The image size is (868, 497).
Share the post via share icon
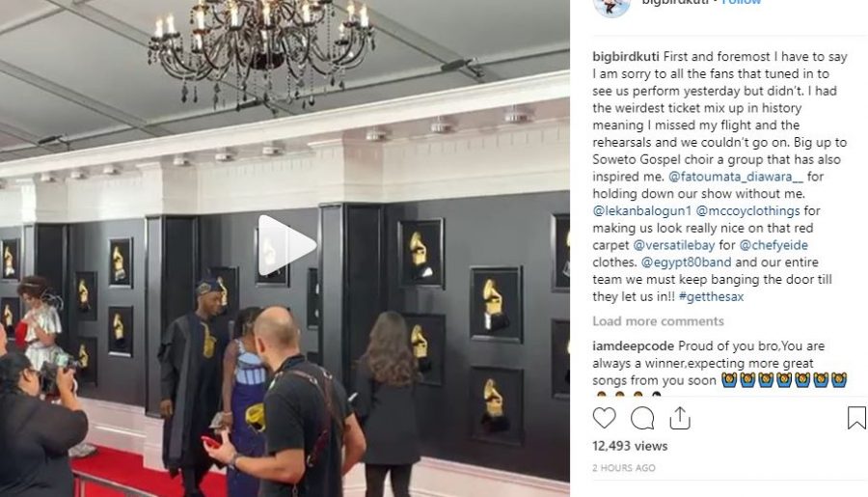(x=680, y=418)
